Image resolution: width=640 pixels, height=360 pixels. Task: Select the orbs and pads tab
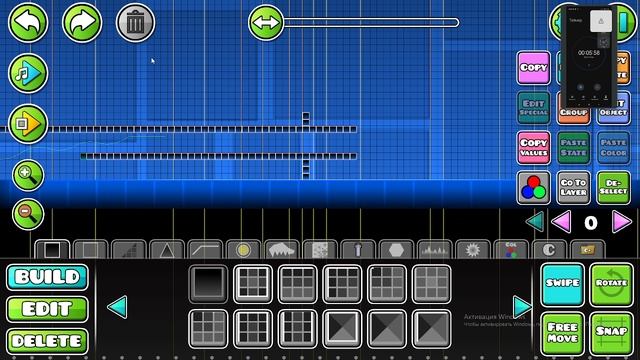click(x=243, y=249)
